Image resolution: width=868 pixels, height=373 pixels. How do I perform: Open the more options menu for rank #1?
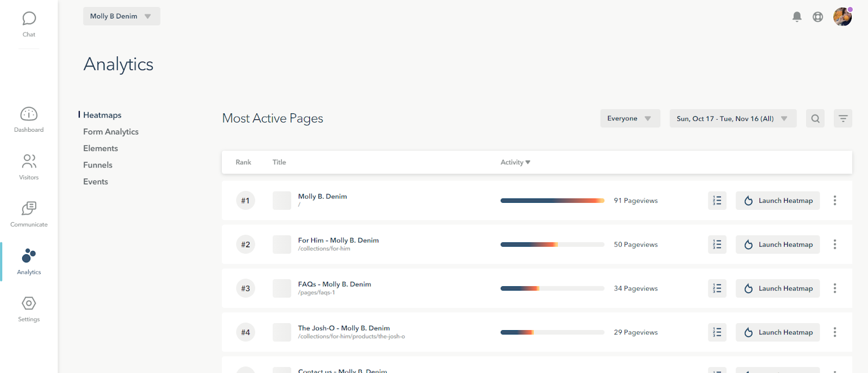coord(835,201)
